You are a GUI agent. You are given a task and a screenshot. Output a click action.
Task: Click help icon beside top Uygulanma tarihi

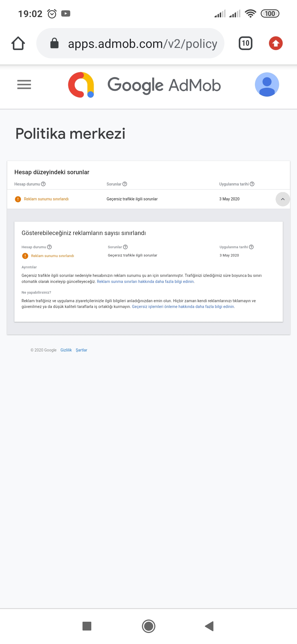point(252,184)
